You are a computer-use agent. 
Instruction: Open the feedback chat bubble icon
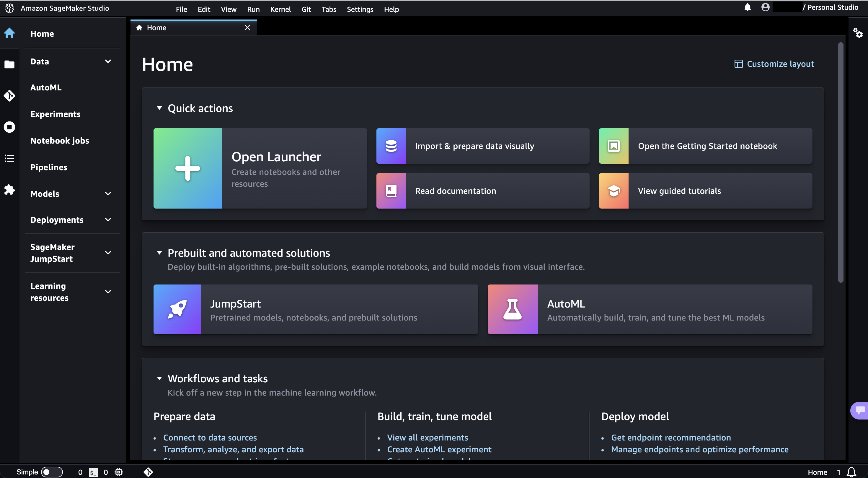(859, 410)
